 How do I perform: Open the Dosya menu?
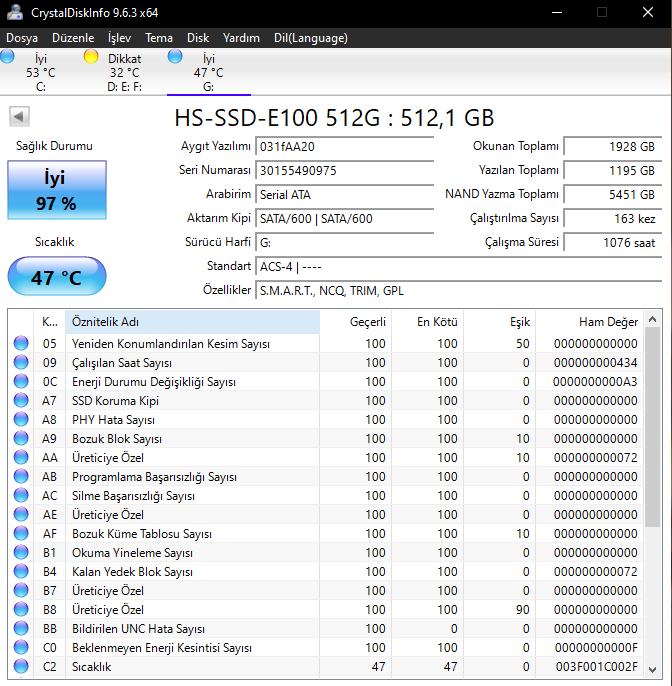coord(22,38)
